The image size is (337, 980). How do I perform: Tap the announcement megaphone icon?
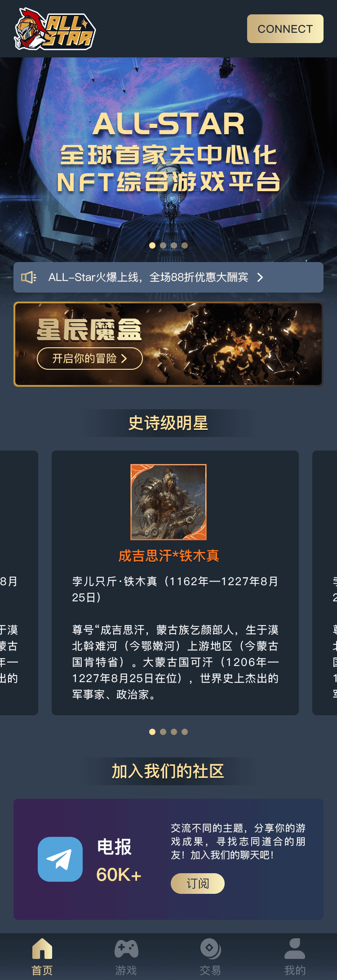tap(29, 277)
